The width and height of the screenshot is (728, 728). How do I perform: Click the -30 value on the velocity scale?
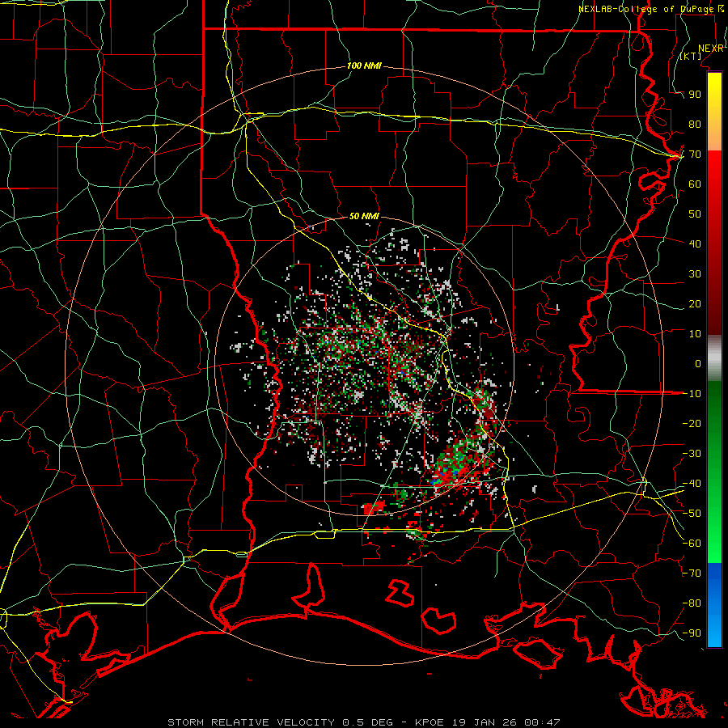click(692, 454)
